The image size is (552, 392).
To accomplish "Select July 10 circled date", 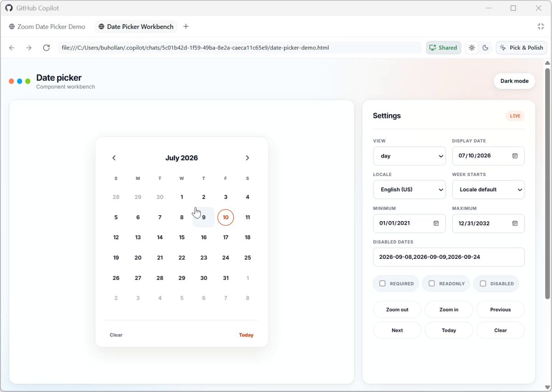I will [225, 217].
